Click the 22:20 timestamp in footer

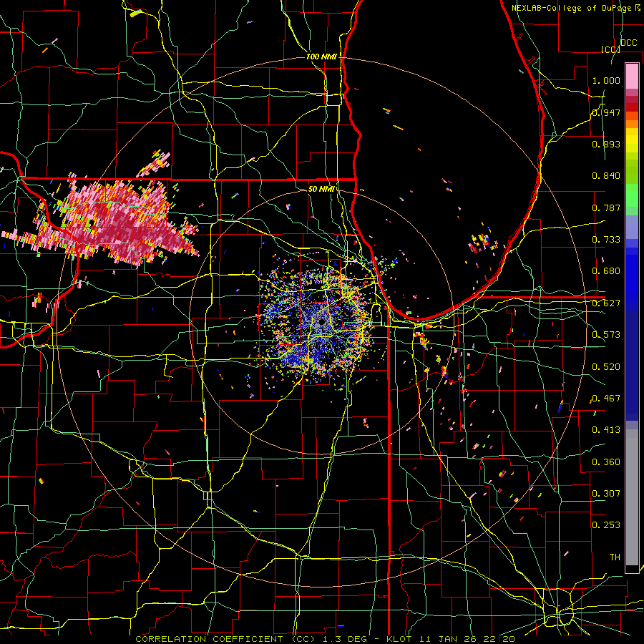[x=500, y=639]
